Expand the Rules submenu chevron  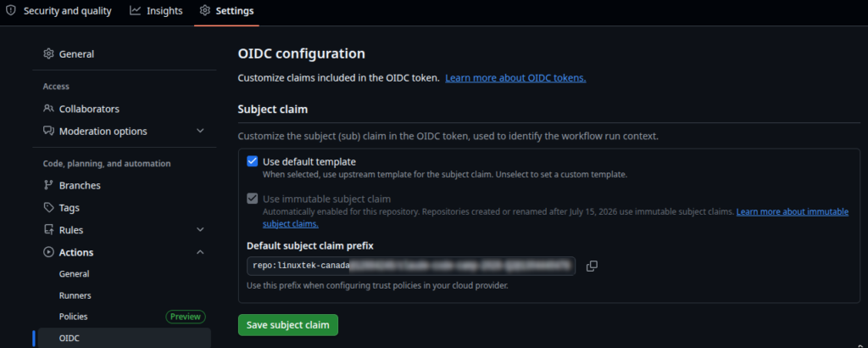(200, 229)
